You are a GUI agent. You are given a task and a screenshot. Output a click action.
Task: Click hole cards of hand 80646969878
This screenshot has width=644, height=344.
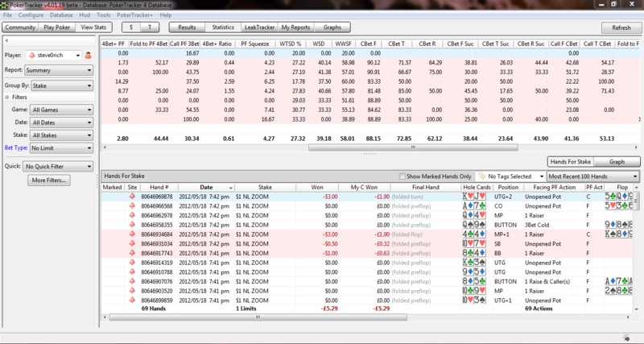474,197
